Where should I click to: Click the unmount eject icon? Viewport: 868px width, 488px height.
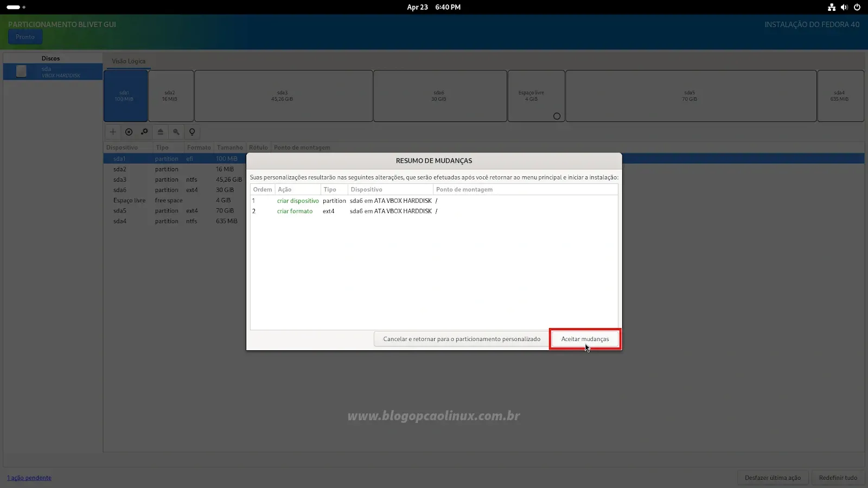point(161,132)
